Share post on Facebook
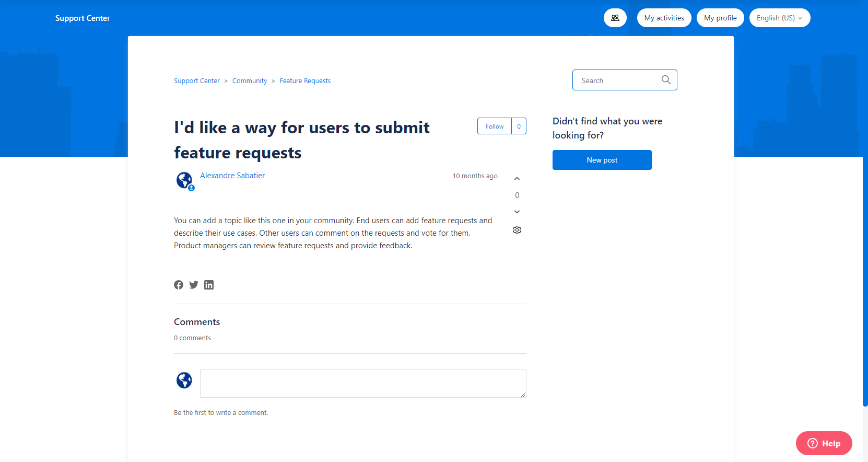Screen dimensions: 868x462 (x=179, y=285)
